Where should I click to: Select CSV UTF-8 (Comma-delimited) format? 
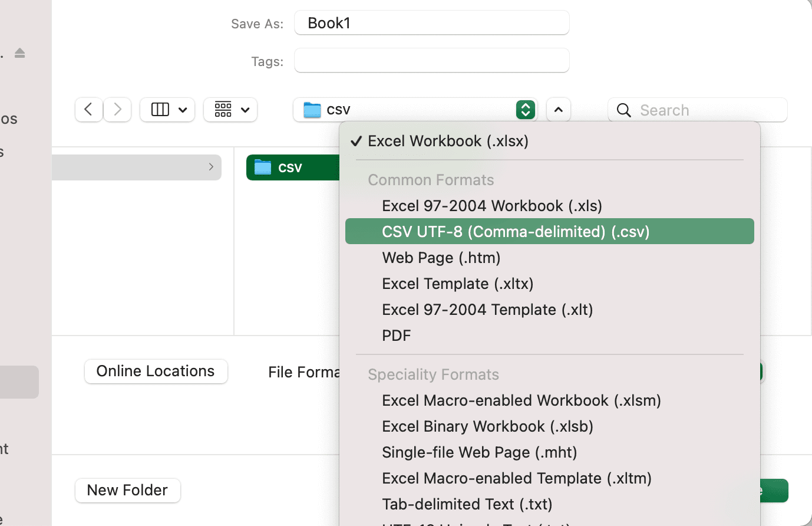(x=516, y=231)
